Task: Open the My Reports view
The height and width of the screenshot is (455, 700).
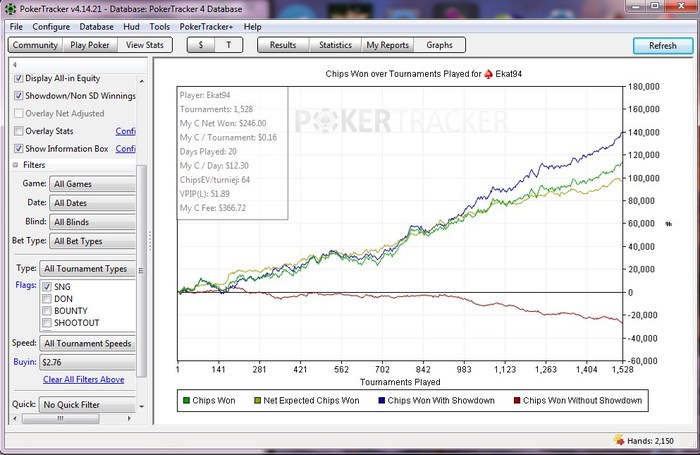Action: [x=388, y=45]
